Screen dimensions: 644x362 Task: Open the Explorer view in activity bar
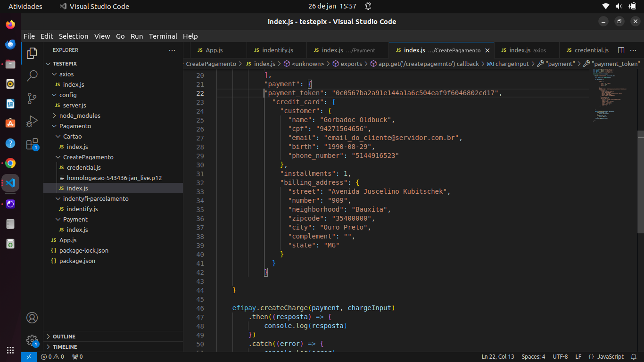click(32, 53)
